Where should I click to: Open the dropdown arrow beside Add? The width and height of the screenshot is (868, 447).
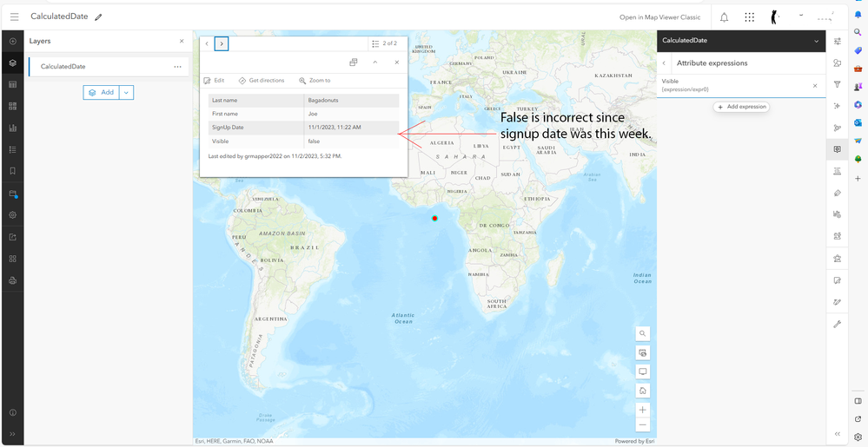[x=126, y=92]
